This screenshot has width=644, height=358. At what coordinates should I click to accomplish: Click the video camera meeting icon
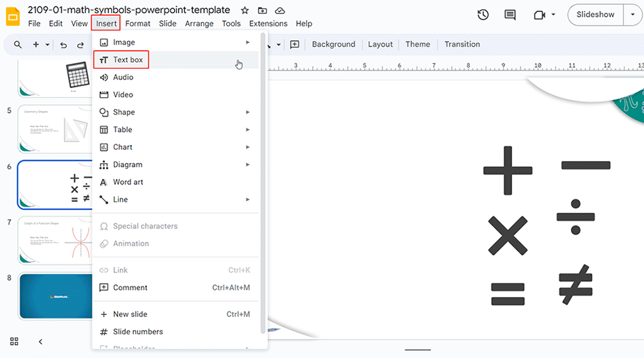(x=540, y=15)
